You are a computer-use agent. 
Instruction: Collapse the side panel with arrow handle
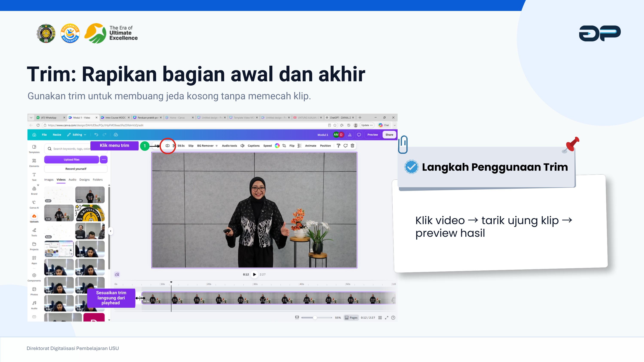coord(111,231)
